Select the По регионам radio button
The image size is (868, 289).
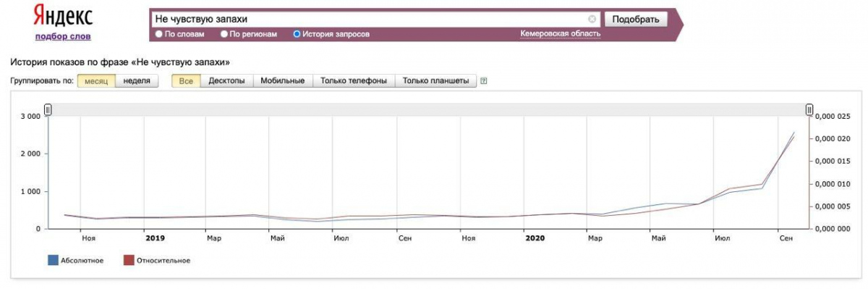[x=224, y=34]
